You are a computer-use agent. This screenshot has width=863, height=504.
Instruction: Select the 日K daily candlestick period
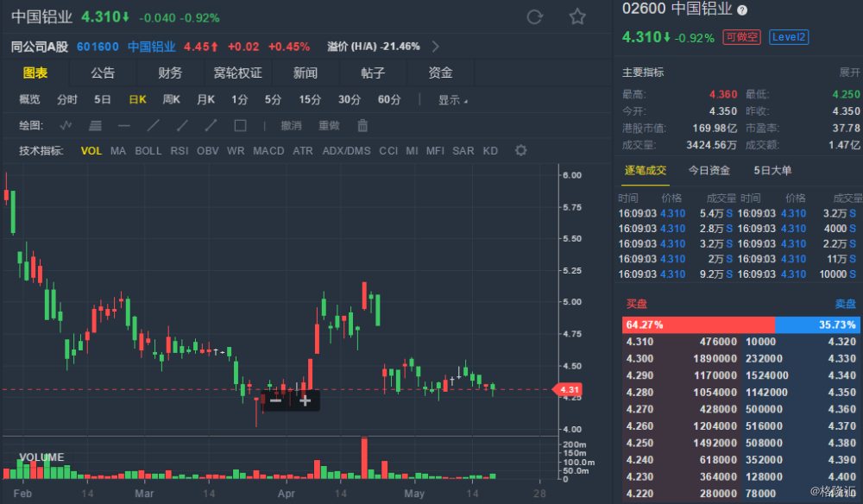click(137, 99)
